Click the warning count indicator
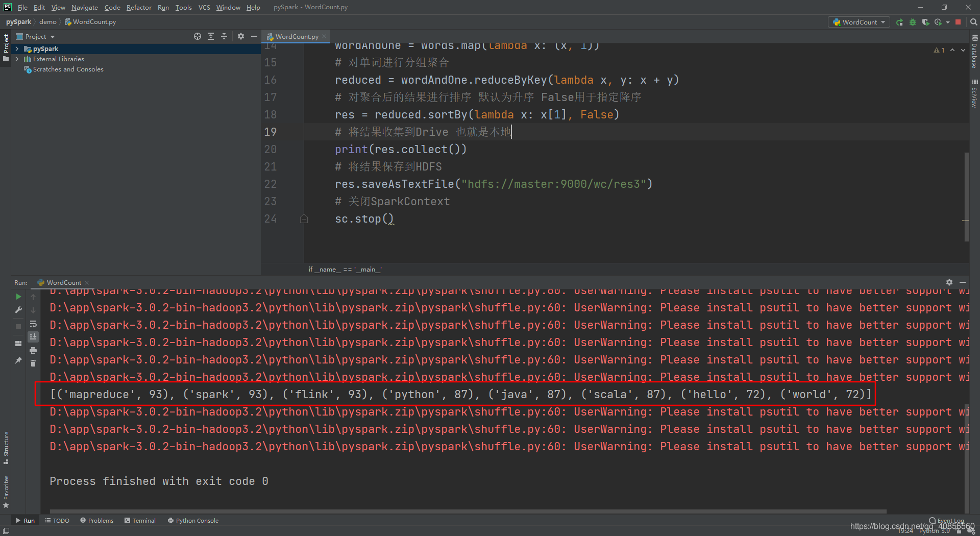The width and height of the screenshot is (980, 536). [939, 50]
